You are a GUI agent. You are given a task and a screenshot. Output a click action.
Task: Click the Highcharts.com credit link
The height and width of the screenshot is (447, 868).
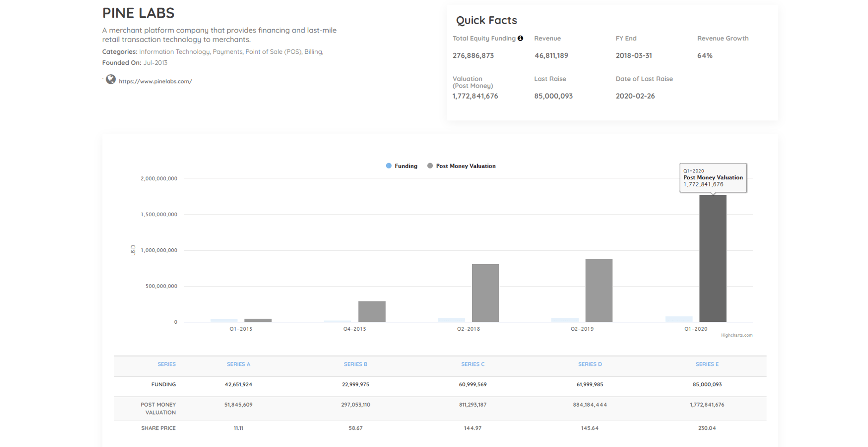click(737, 335)
